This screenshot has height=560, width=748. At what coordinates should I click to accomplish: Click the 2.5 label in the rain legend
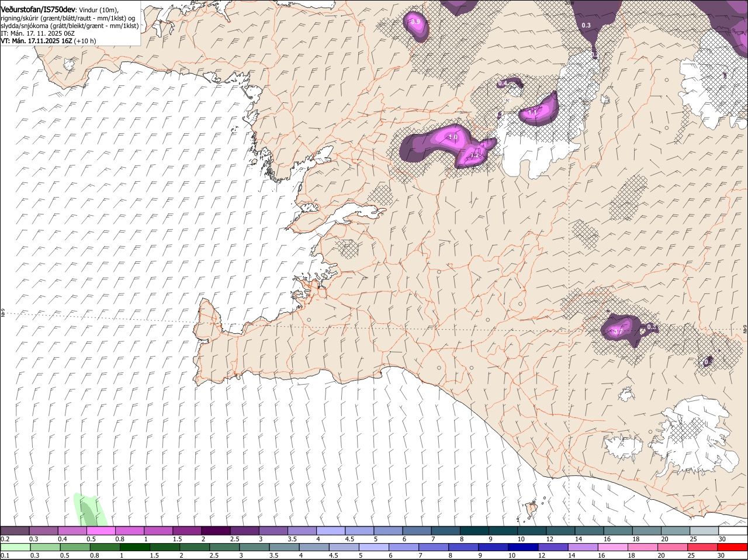pos(214,555)
